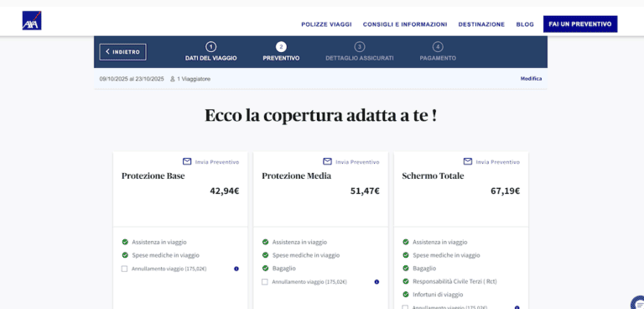The image size is (644, 309).
Task: Go to the Blog page
Action: coord(525,24)
